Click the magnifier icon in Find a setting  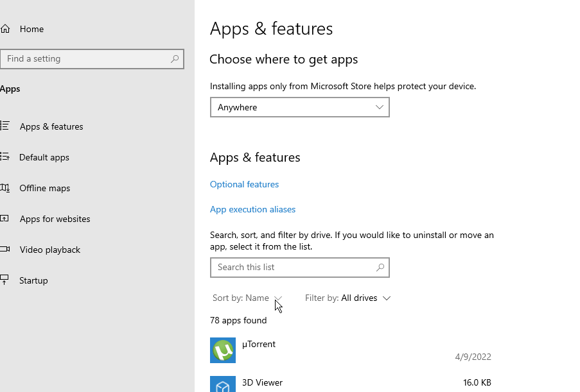tap(175, 59)
